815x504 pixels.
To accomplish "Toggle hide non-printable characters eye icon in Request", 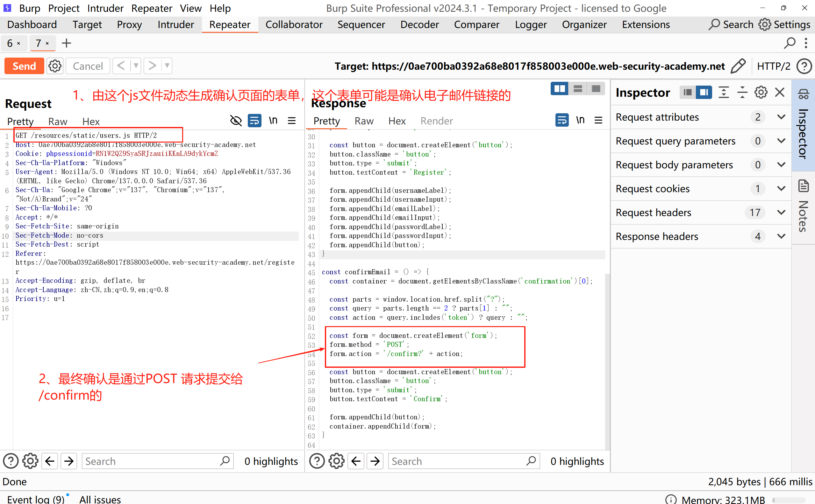I will (x=236, y=120).
